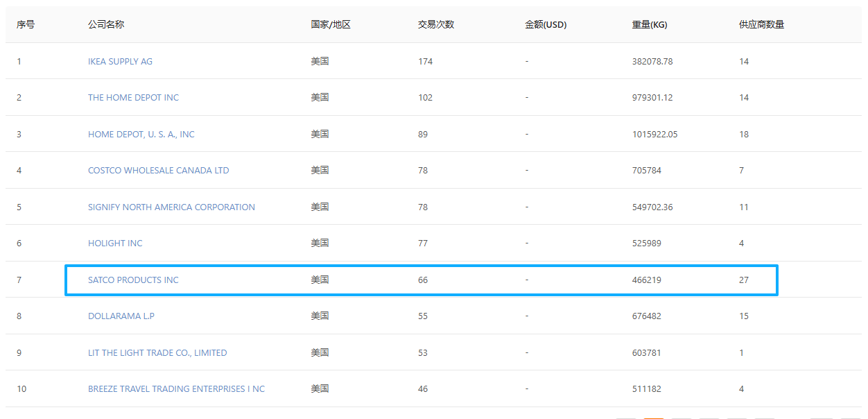The image size is (868, 419).
Task: Click the 国家/地区 column header
Action: tap(331, 24)
